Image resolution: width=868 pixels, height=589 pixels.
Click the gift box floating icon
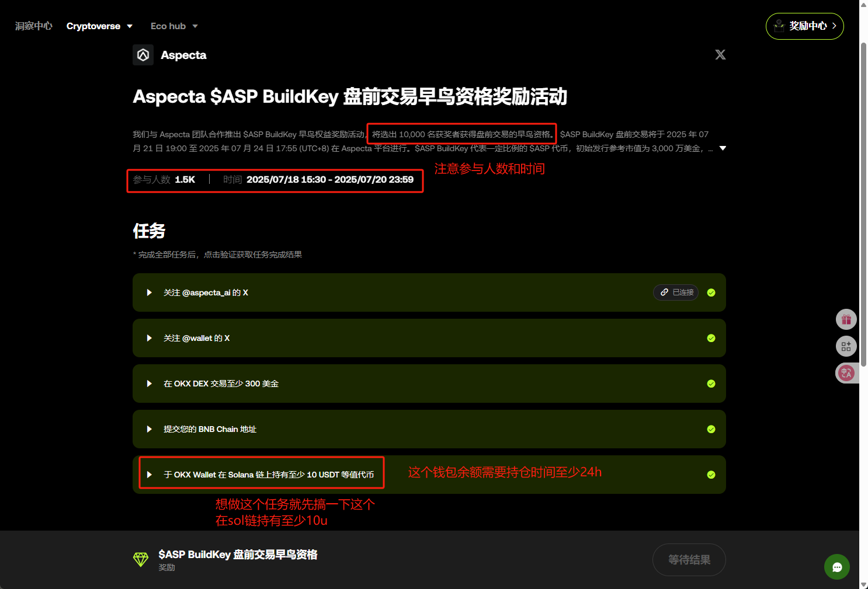tap(846, 319)
